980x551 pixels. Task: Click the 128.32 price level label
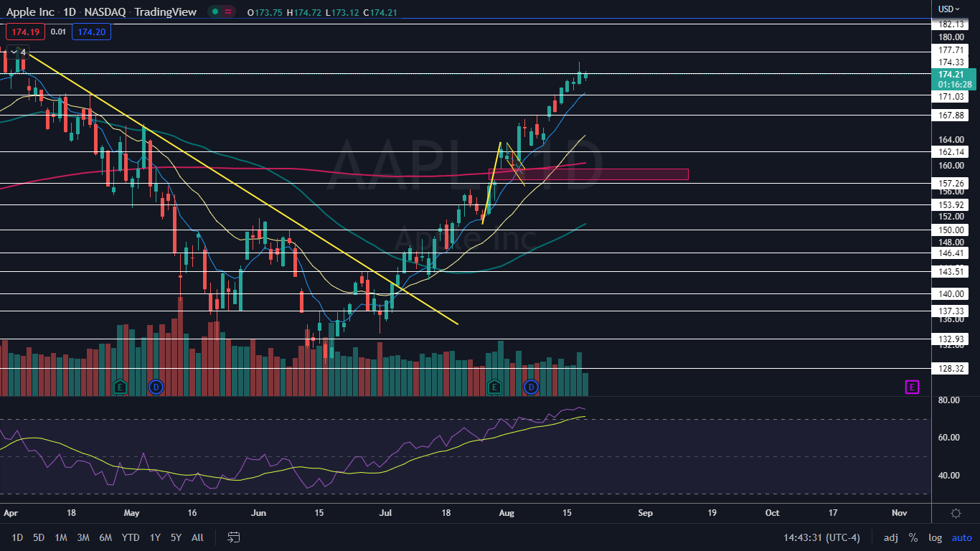951,369
